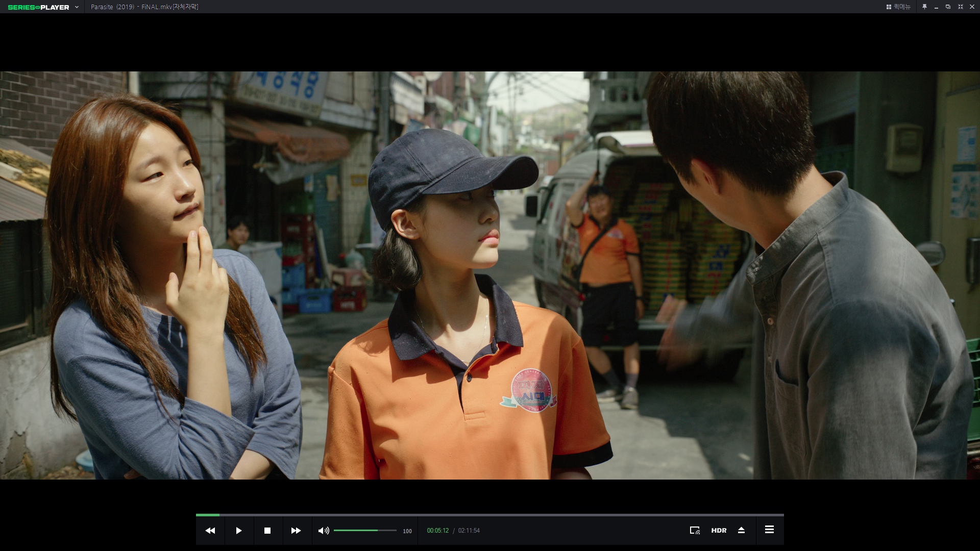980x551 pixels.
Task: Toggle HDR mode
Action: point(719,531)
